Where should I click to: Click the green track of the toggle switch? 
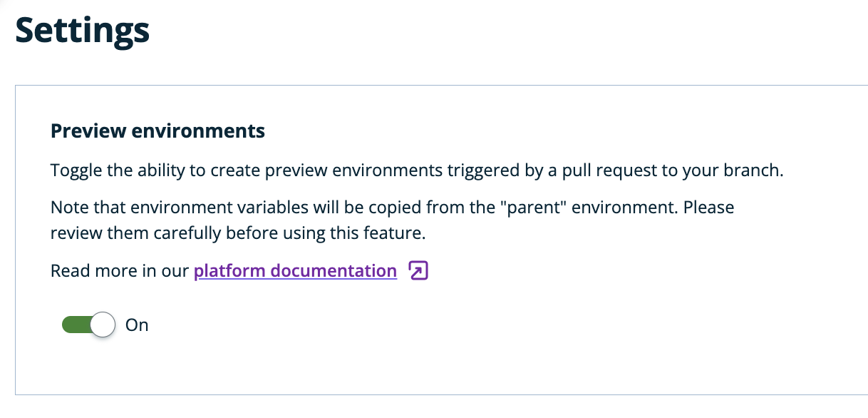coord(77,325)
